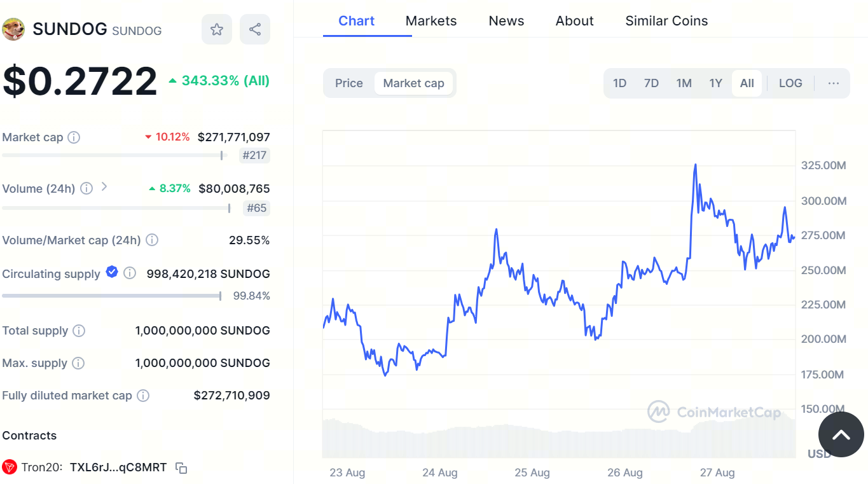Open Market cap info tooltip icon
Image resolution: width=868 pixels, height=484 pixels.
tap(74, 137)
